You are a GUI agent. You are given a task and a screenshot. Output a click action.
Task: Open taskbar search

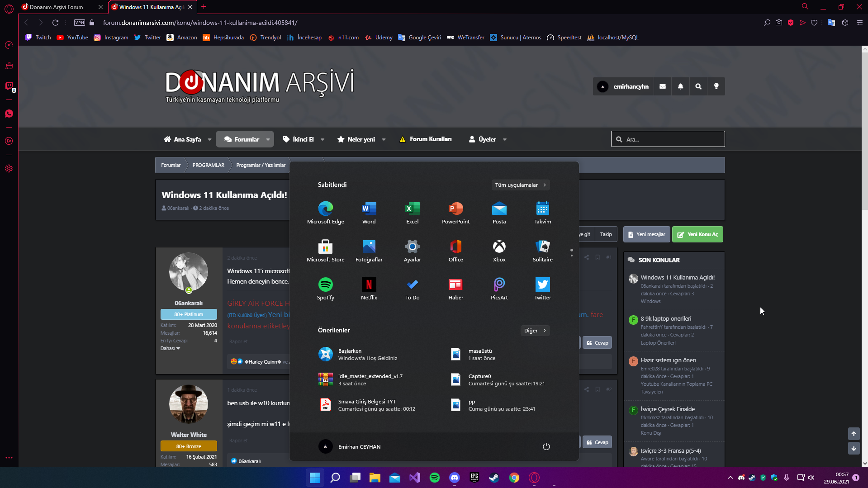pos(335,478)
